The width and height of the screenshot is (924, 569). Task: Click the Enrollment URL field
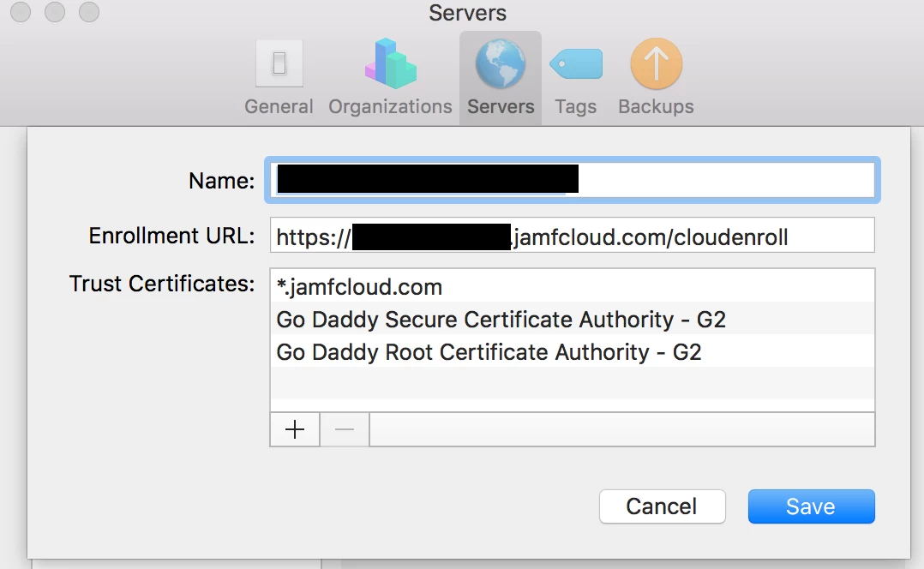pos(573,236)
